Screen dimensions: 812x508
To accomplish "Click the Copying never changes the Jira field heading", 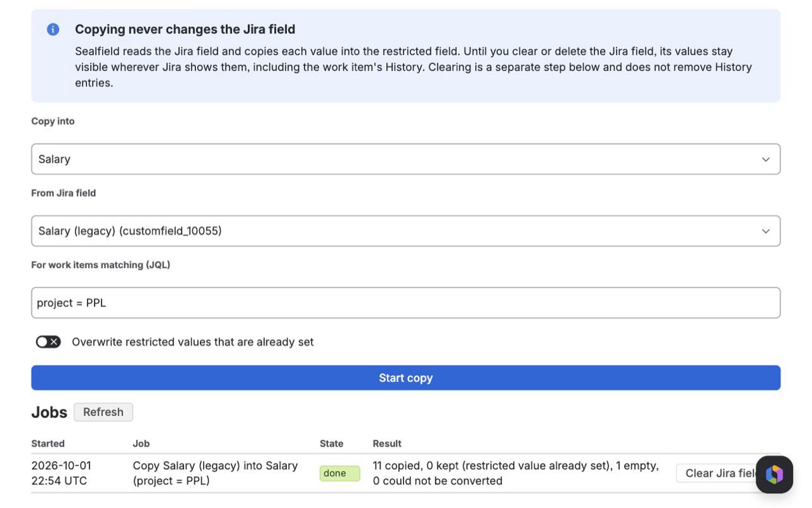I will point(185,29).
